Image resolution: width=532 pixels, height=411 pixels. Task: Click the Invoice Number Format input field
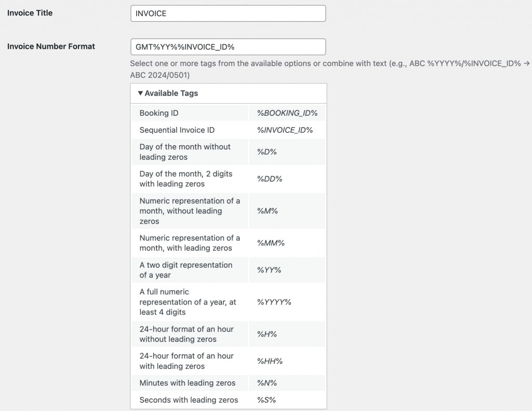pos(229,47)
